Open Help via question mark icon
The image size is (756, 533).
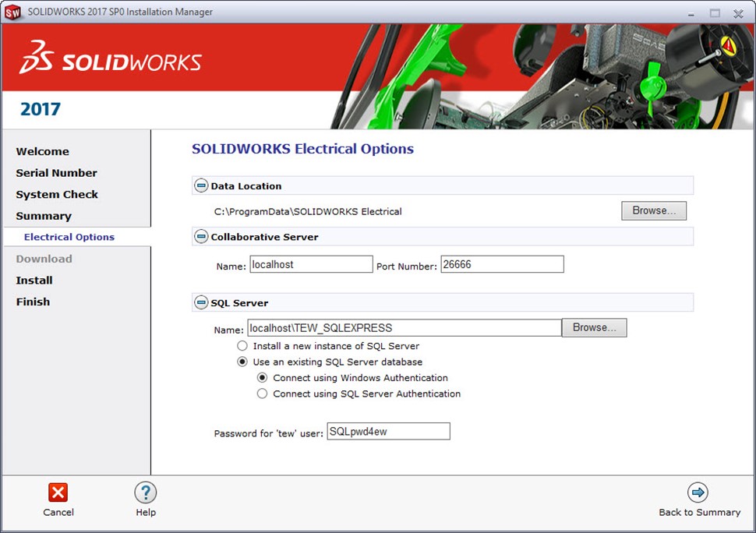(x=146, y=492)
